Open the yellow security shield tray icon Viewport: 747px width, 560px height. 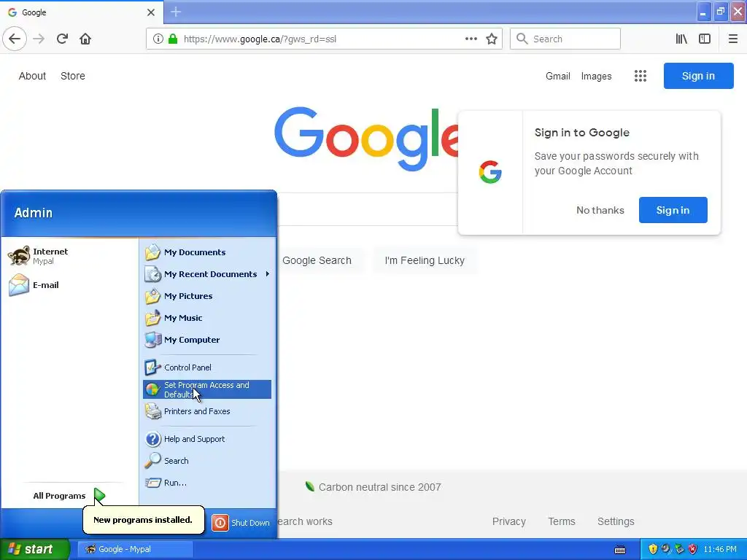pyautogui.click(x=653, y=549)
